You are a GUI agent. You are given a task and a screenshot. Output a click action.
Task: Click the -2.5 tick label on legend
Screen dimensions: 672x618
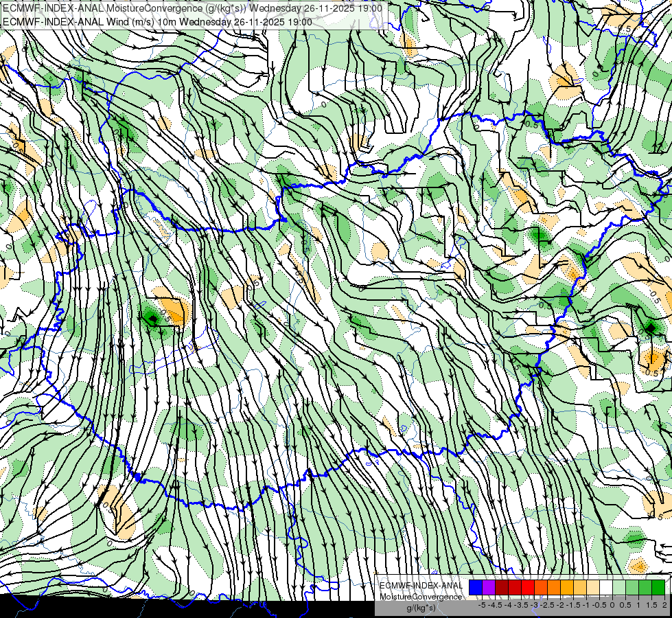tap(547, 605)
